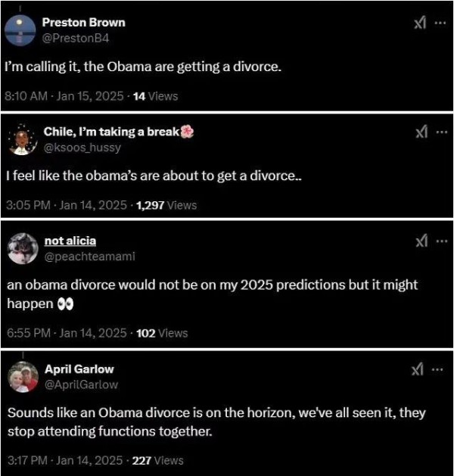Click the avatar of @ksoos_hussy
Viewport: 454px width, 476px height.
(x=23, y=140)
